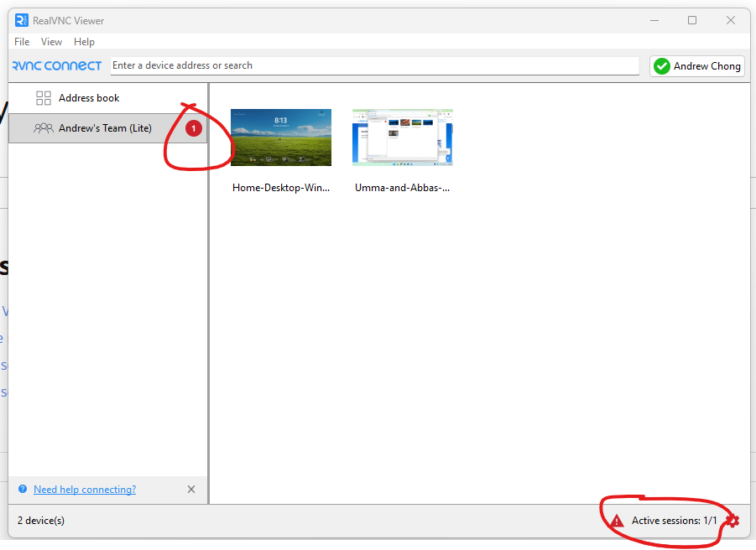Open settings via the gear icon

[733, 521]
